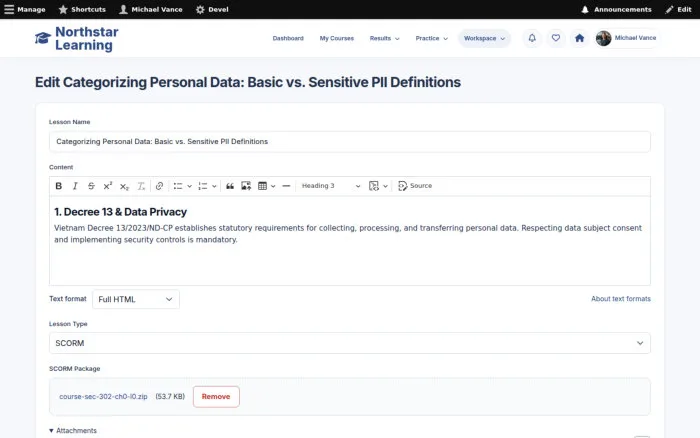Open bulleted list style options arrow

click(x=189, y=186)
